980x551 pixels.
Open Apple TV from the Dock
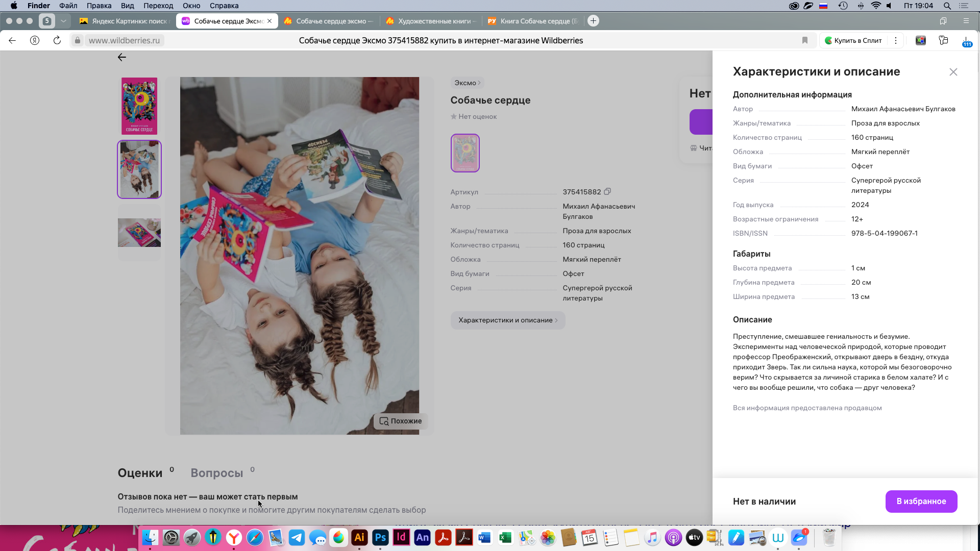[694, 537]
